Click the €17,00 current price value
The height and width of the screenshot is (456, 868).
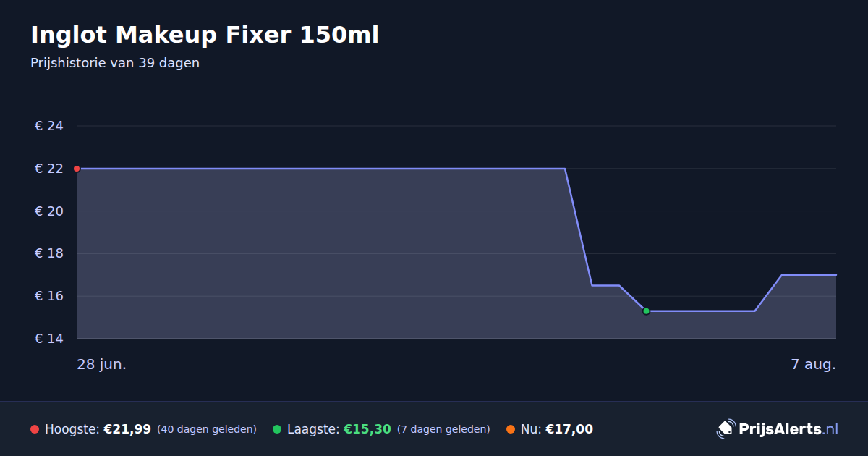click(x=569, y=429)
